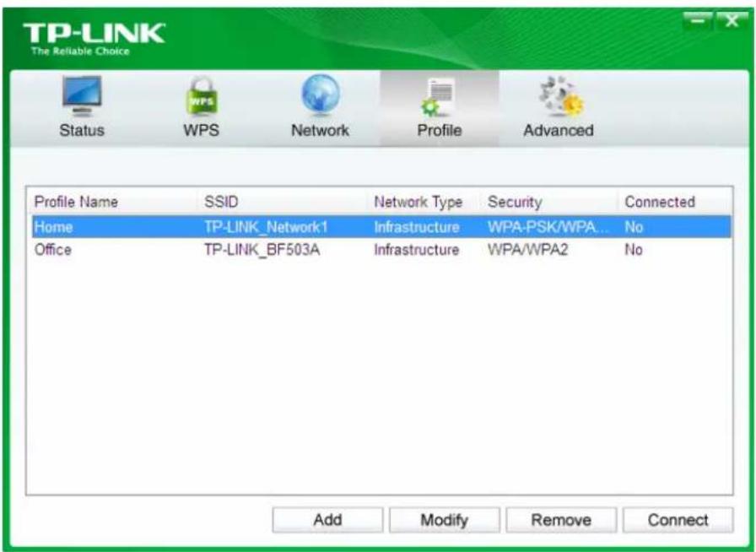
Task: Open the WPS padlock icon
Action: point(202,96)
